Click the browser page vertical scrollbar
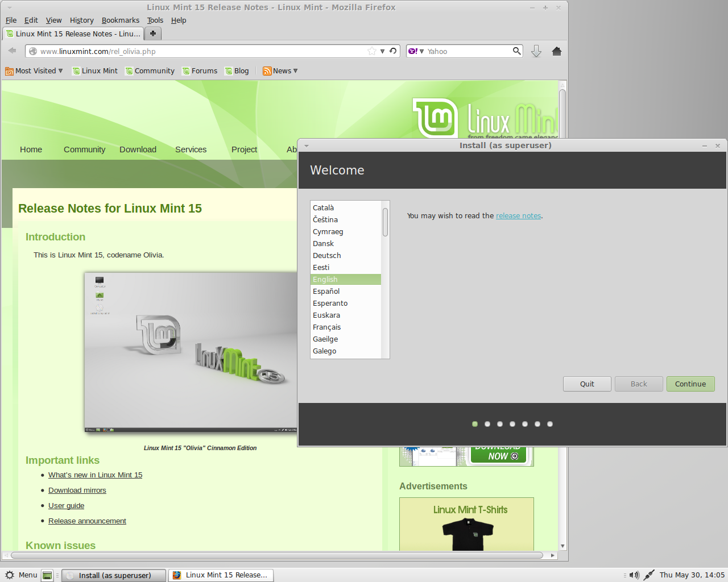Image resolution: width=728 pixels, height=582 pixels. (x=562, y=315)
